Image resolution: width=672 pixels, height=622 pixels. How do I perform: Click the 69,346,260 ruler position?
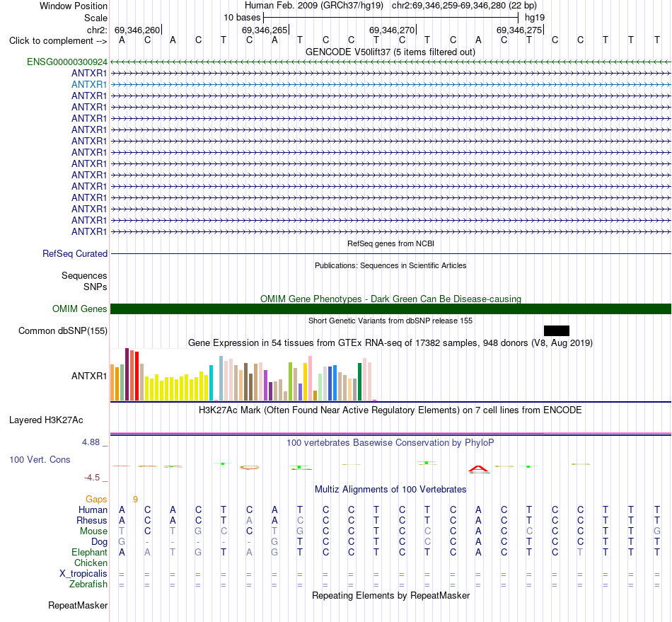pos(137,30)
